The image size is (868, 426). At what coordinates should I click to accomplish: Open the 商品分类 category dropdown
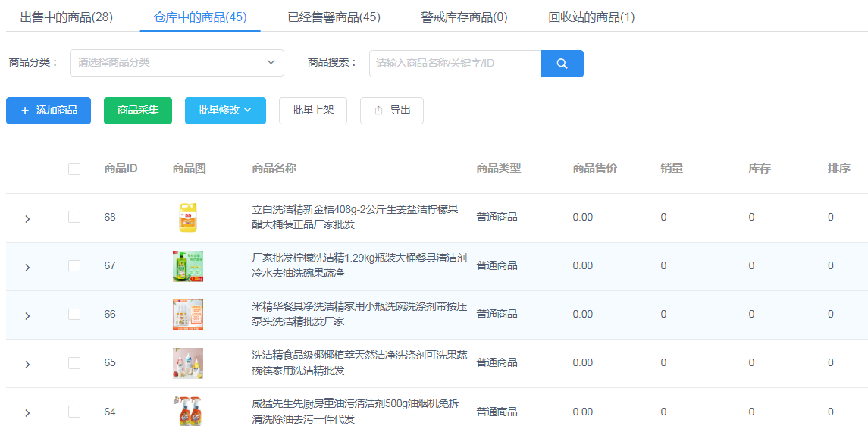pos(177,63)
